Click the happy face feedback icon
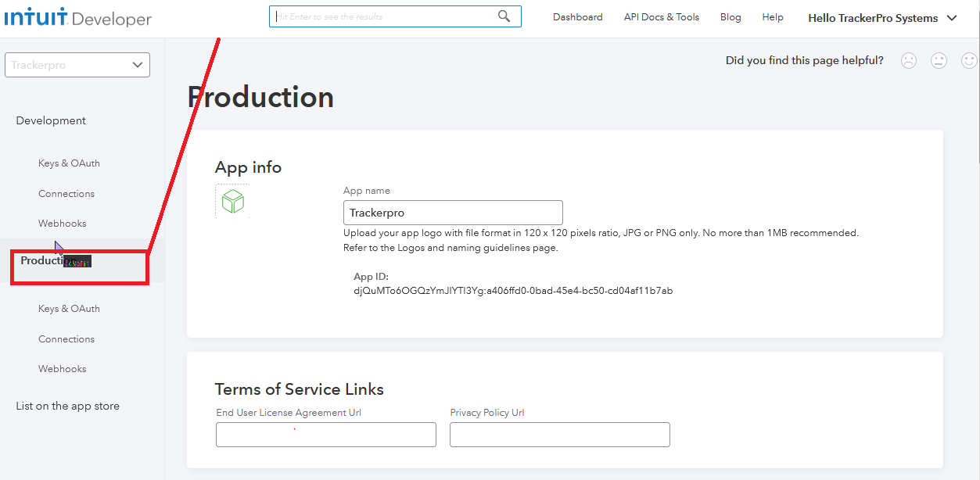The width and height of the screenshot is (980, 480). (969, 61)
